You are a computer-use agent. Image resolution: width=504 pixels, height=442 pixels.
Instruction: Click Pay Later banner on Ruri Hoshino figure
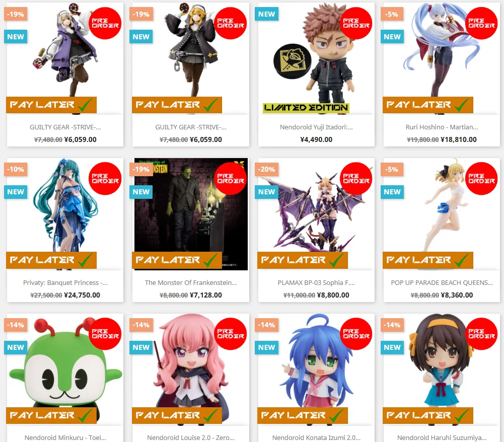click(x=427, y=105)
